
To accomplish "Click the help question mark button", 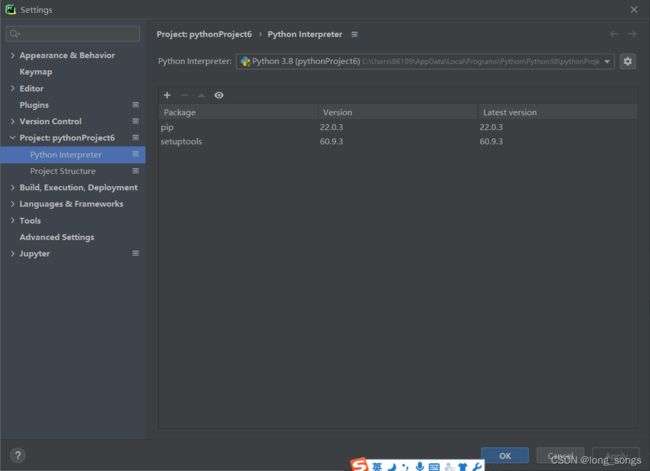I will click(17, 455).
